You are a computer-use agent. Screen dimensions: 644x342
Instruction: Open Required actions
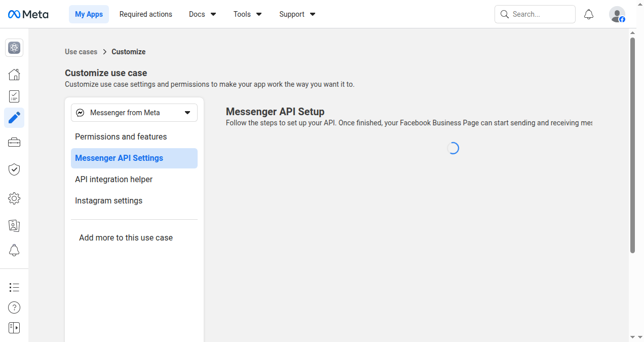tap(146, 14)
